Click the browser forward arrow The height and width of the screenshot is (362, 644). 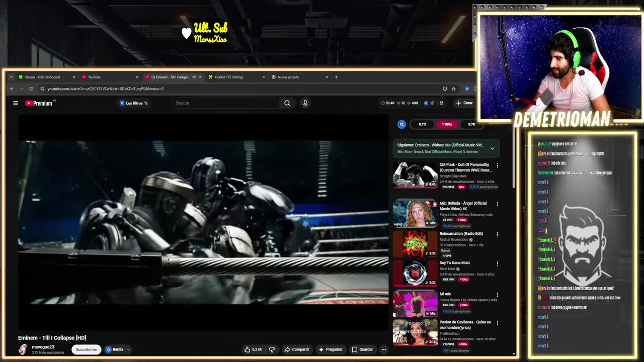click(x=21, y=89)
